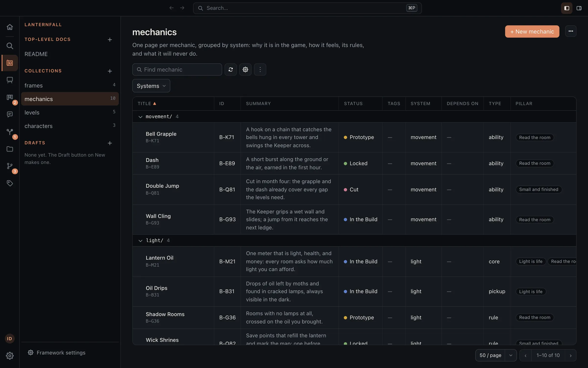Add a new top-level doc
Image resolution: width=588 pixels, height=368 pixels.
point(110,40)
